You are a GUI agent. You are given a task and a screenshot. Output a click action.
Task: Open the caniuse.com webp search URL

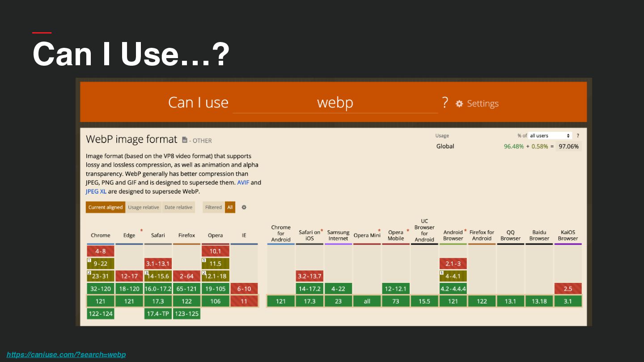point(66,354)
